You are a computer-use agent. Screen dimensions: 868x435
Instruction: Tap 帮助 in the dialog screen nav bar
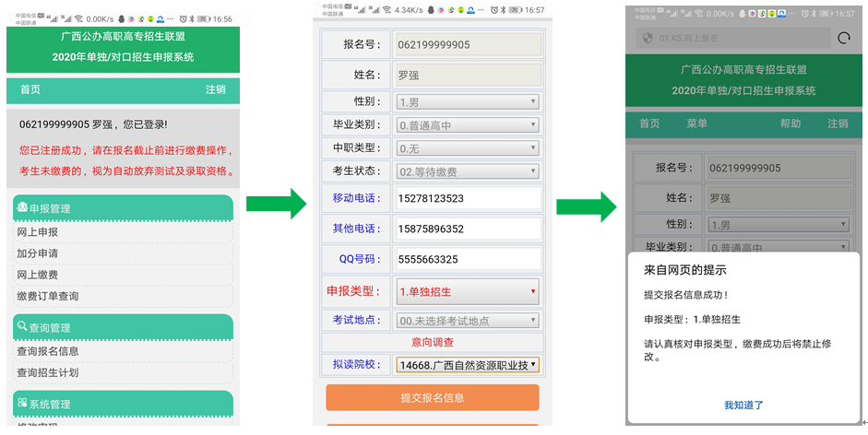[x=791, y=123]
